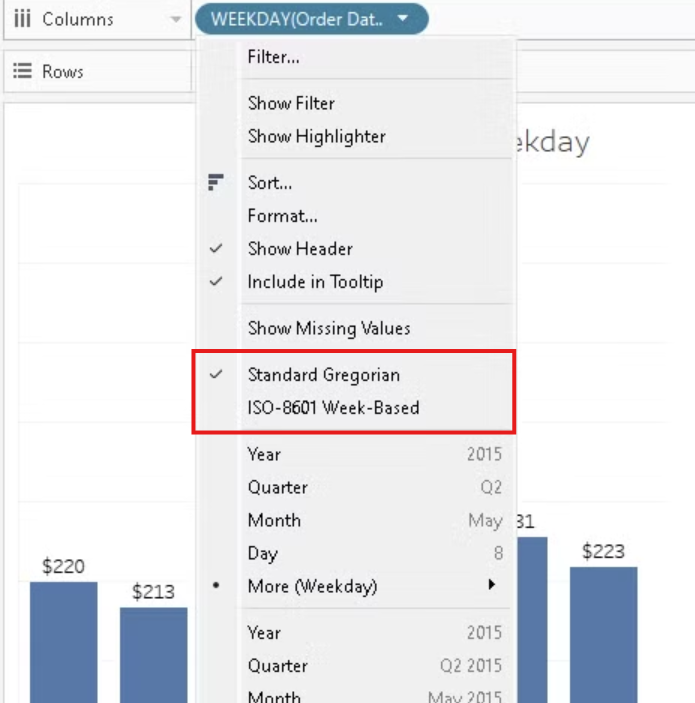This screenshot has width=695, height=703.
Task: Select Standard Gregorian calendar option
Action: coord(323,375)
